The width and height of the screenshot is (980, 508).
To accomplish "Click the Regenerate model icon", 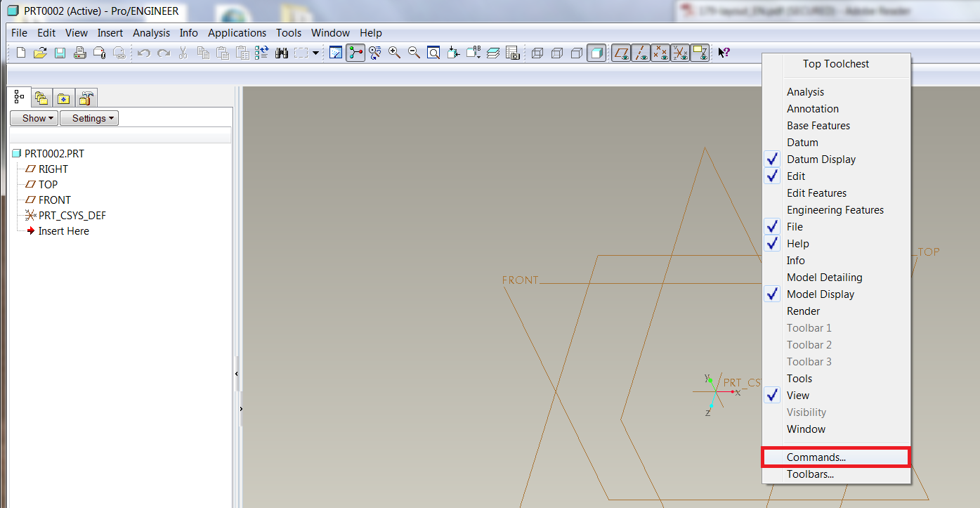I will coord(262,53).
